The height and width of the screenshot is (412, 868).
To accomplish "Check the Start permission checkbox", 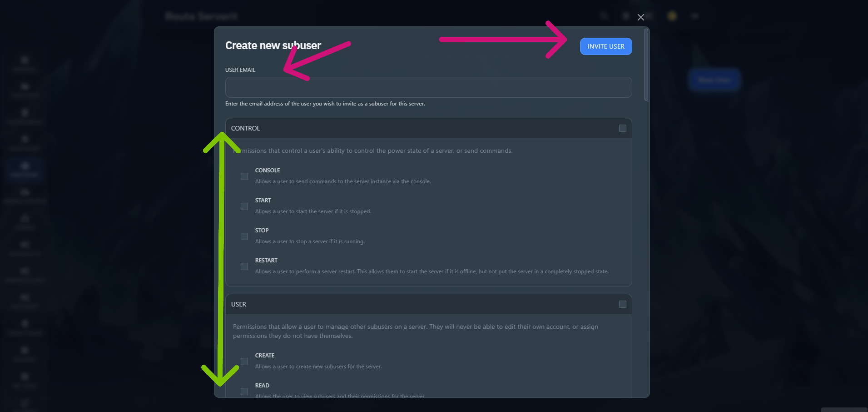I will coord(244,206).
